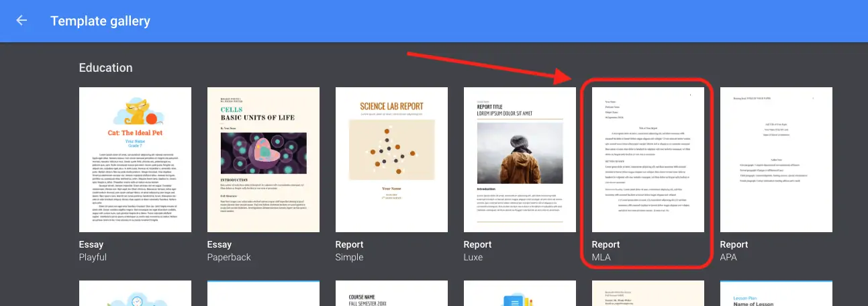Viewport: 868px width, 306px height.
Task: Open the second-row template with clock illustration
Action: (x=135, y=294)
